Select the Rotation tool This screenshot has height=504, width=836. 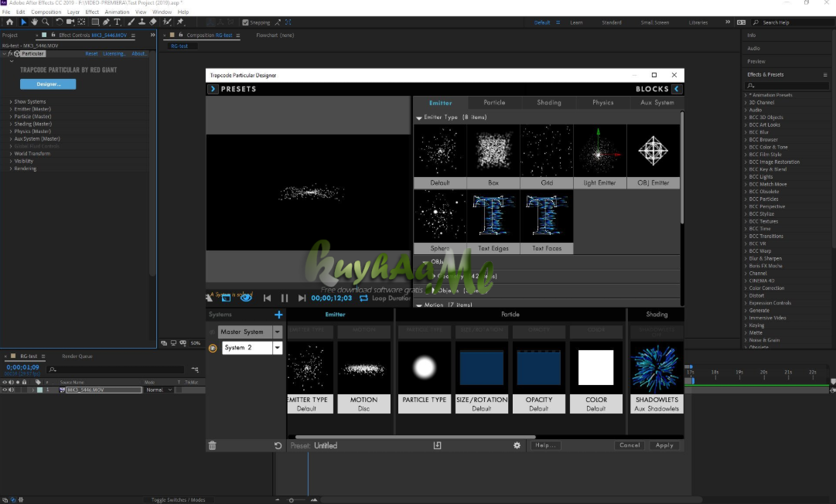[x=60, y=22]
